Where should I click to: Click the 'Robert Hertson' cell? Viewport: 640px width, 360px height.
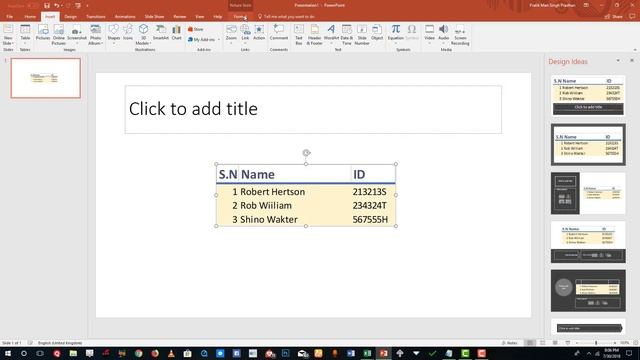point(272,192)
